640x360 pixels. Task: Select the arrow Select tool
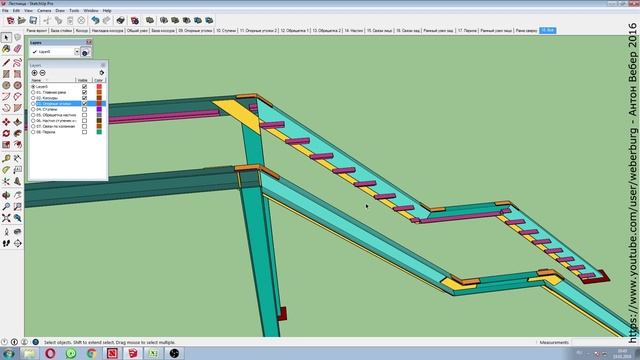point(6,38)
